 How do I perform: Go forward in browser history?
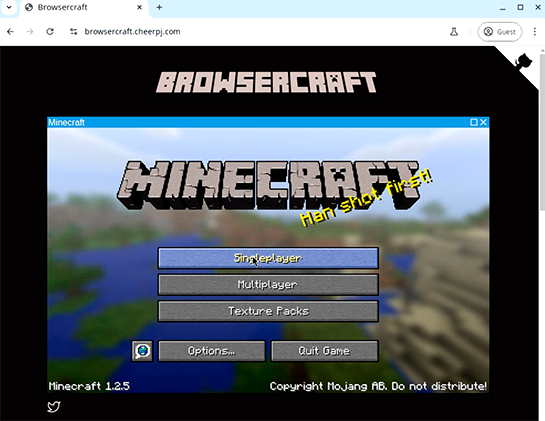pyautogui.click(x=30, y=32)
